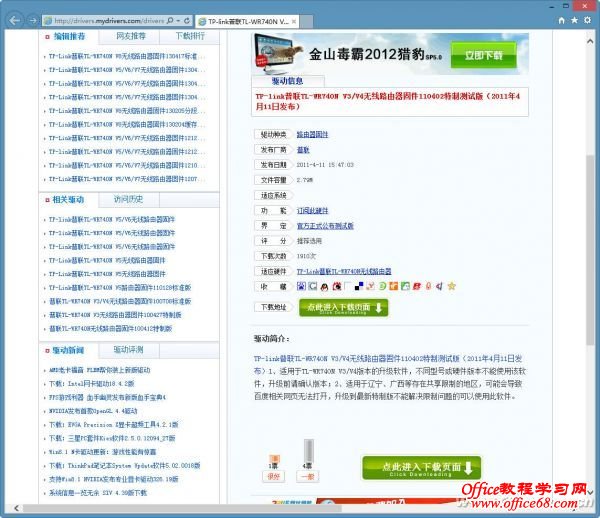Share to Baidu using the paw icon

click(x=302, y=286)
